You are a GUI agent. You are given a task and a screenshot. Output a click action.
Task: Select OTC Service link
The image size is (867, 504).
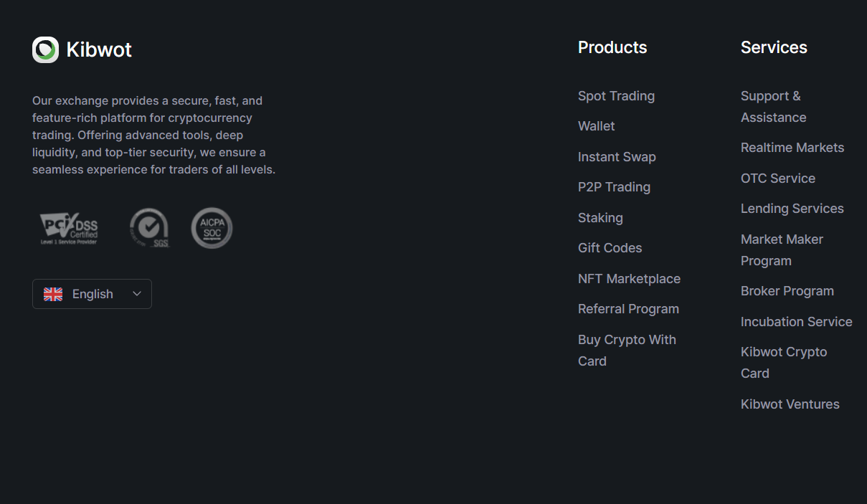point(777,179)
